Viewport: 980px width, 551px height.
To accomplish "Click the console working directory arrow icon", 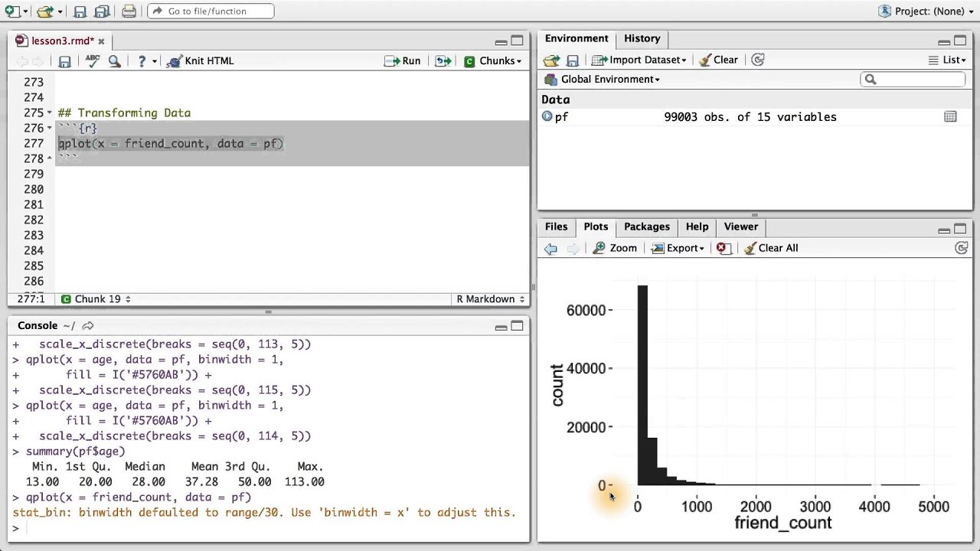I will pyautogui.click(x=88, y=326).
